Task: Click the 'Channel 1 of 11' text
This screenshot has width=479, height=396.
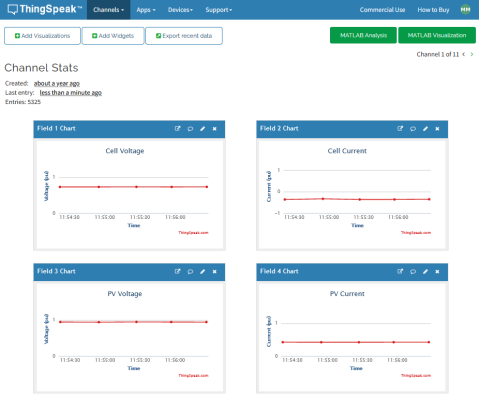Action: pos(438,54)
